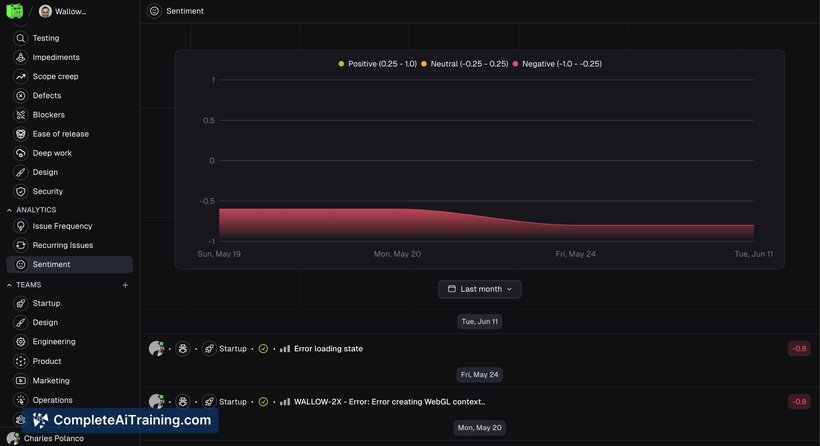Click the Mon, May 20 date pill
Image resolution: width=820 pixels, height=446 pixels.
click(480, 428)
